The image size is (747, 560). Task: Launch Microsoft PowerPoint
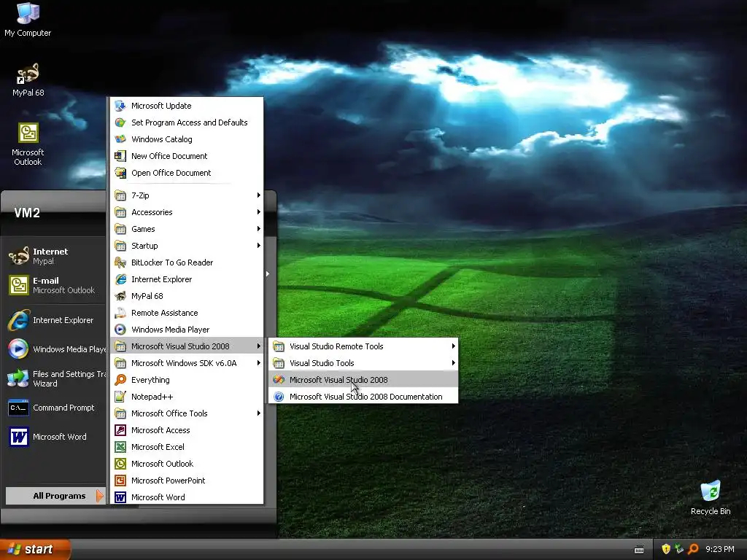click(187, 481)
